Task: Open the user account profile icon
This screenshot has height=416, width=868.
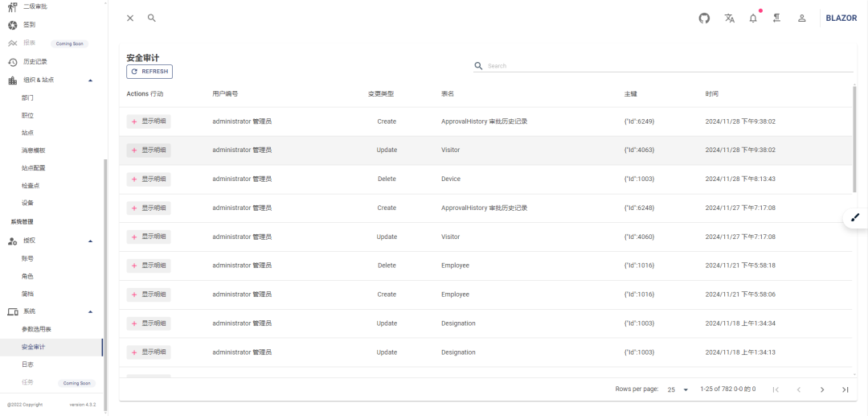Action: (x=801, y=18)
